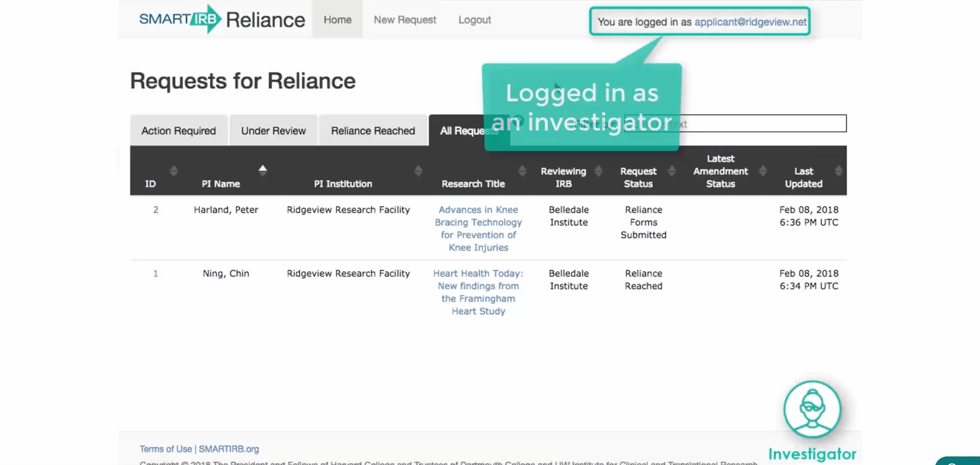Sort by Last Updated column arrows

pos(838,171)
